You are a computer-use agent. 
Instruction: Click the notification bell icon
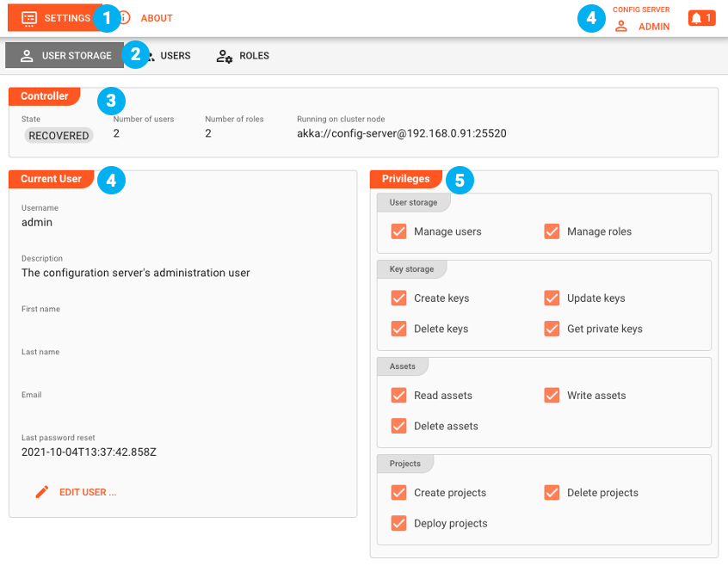pyautogui.click(x=697, y=18)
